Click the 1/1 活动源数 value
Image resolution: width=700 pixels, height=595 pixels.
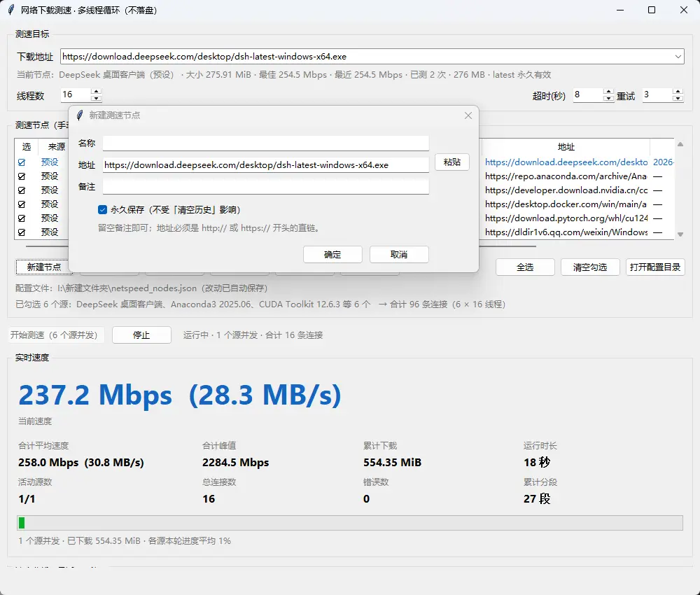(27, 499)
